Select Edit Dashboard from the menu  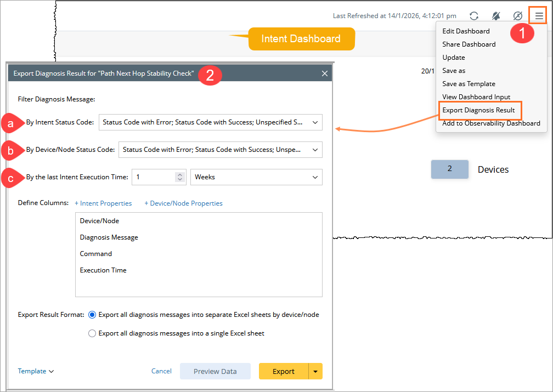click(466, 31)
